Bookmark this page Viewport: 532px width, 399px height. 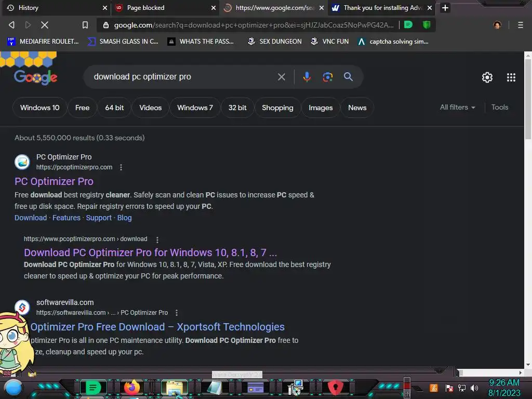pos(85,25)
